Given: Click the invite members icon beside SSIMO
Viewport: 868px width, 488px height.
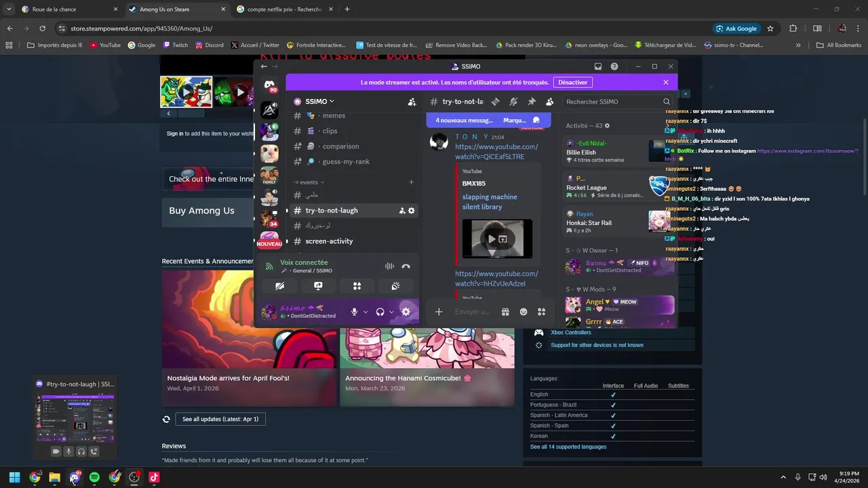Looking at the screenshot, I should [412, 102].
